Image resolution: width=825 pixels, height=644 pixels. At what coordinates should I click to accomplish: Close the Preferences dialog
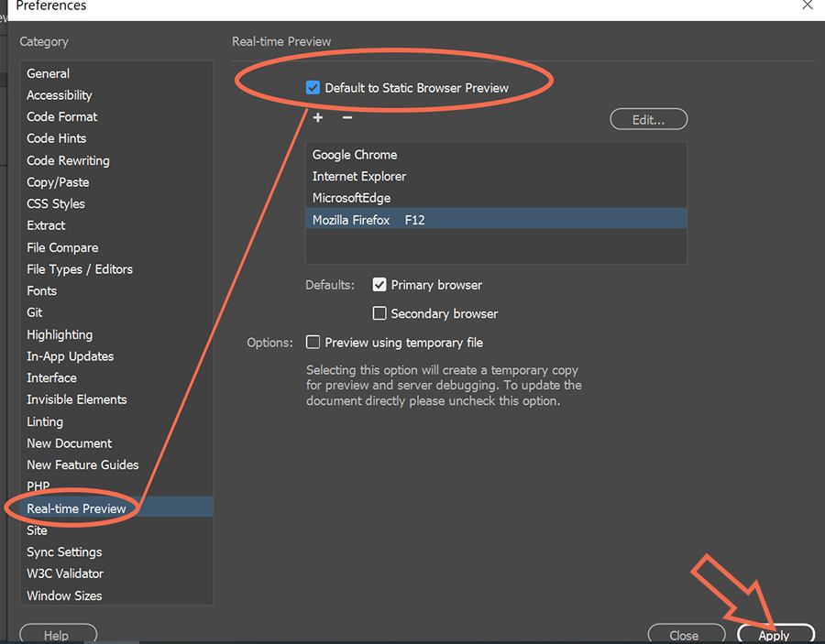click(687, 634)
